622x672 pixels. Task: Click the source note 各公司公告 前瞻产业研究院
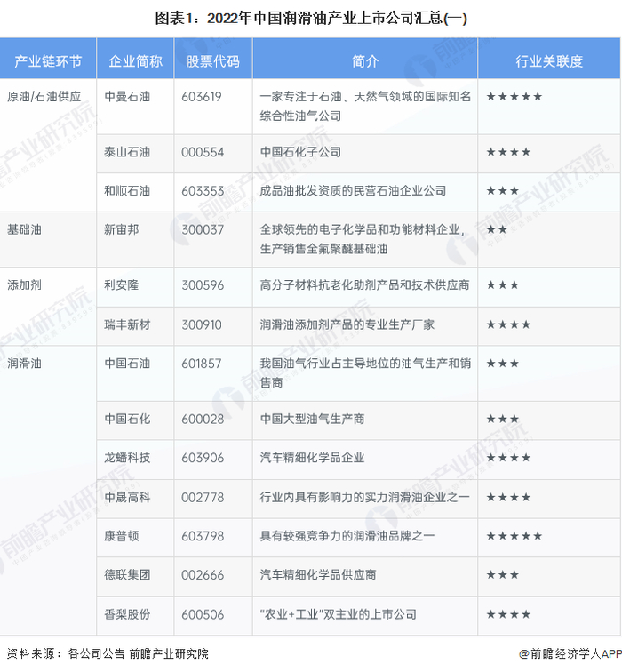(x=138, y=653)
